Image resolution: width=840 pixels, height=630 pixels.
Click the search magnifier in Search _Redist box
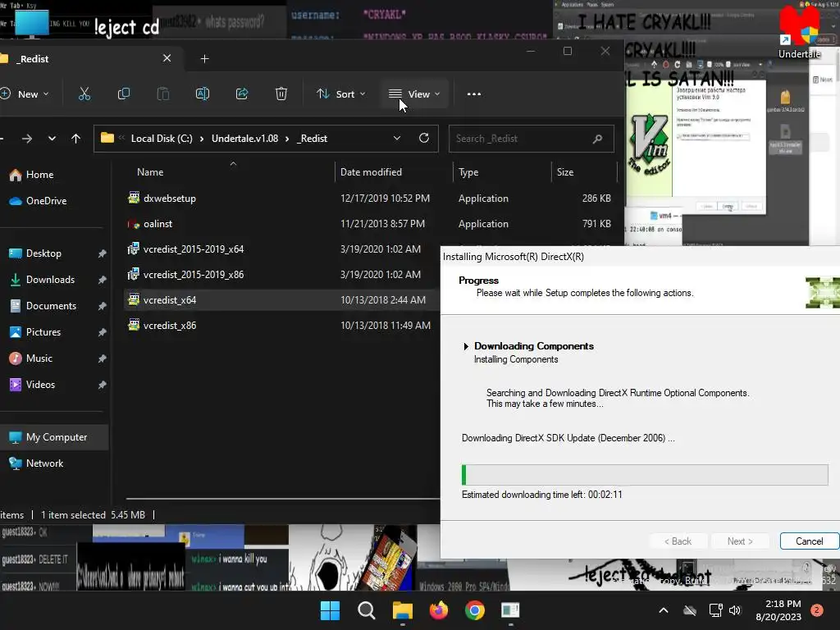click(597, 139)
